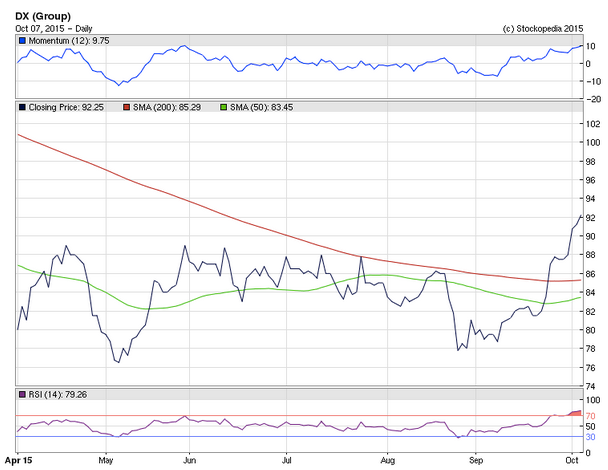The width and height of the screenshot is (608, 470).
Task: Click the 86 price axis value
Action: (590, 274)
